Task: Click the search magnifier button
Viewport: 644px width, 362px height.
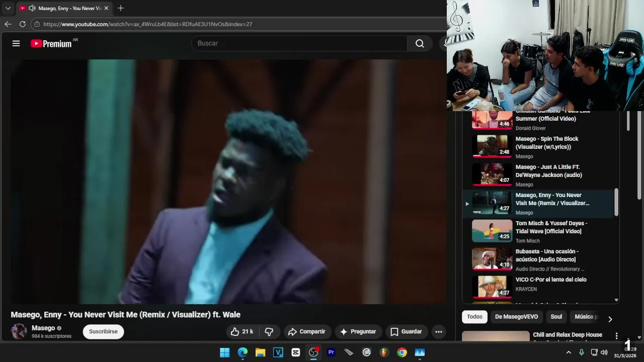Action: [420, 43]
